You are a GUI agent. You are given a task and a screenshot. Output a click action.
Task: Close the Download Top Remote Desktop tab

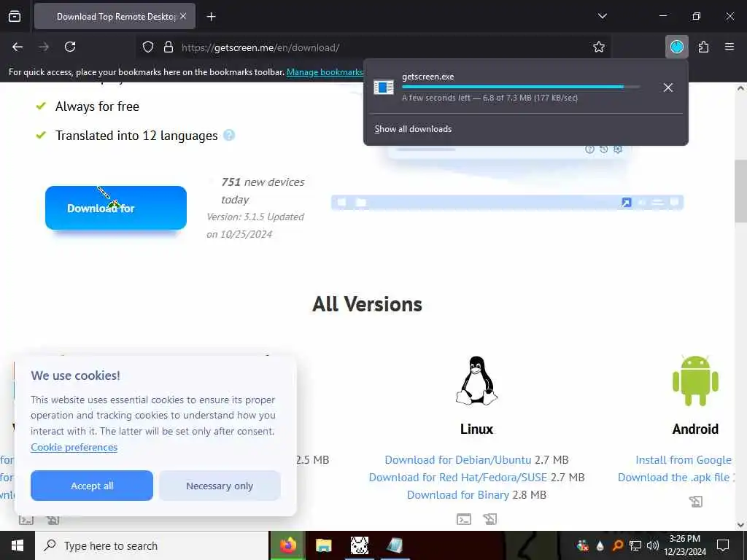click(x=183, y=16)
